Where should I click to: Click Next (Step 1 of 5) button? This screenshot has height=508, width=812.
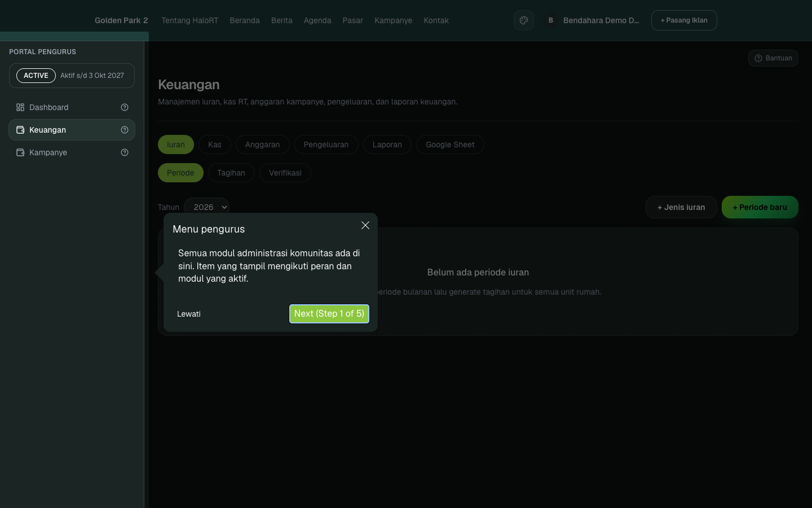pyautogui.click(x=329, y=314)
